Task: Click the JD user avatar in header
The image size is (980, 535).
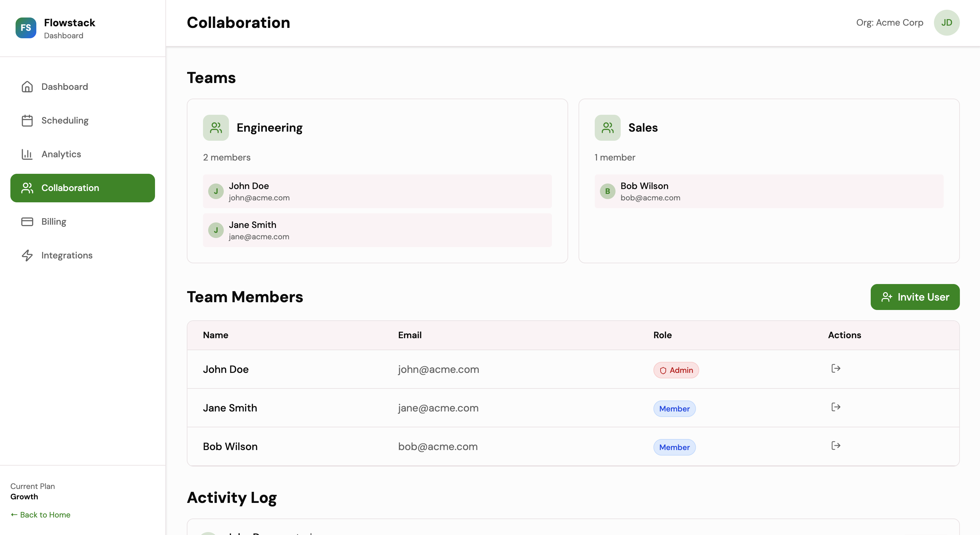Action: (947, 23)
